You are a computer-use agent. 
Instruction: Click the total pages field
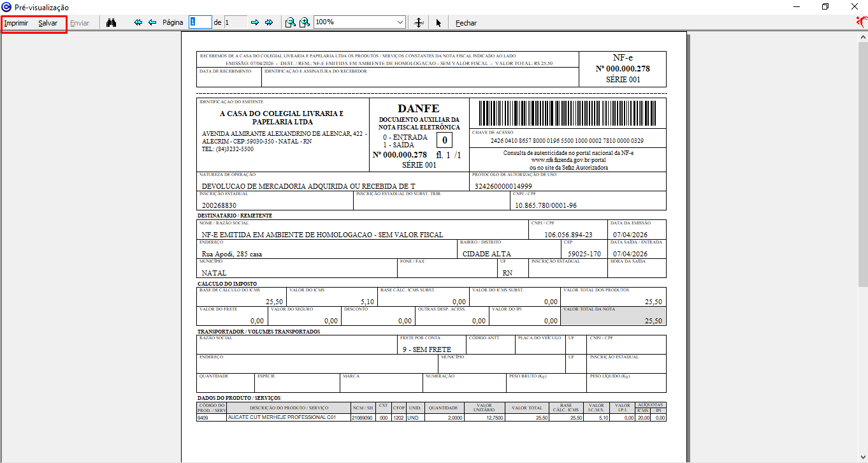point(235,22)
